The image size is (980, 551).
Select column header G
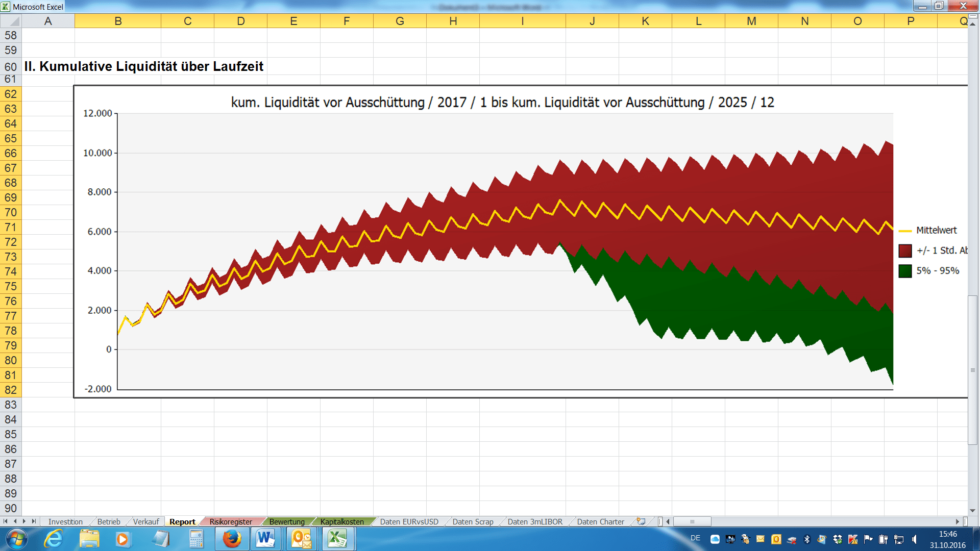[400, 21]
